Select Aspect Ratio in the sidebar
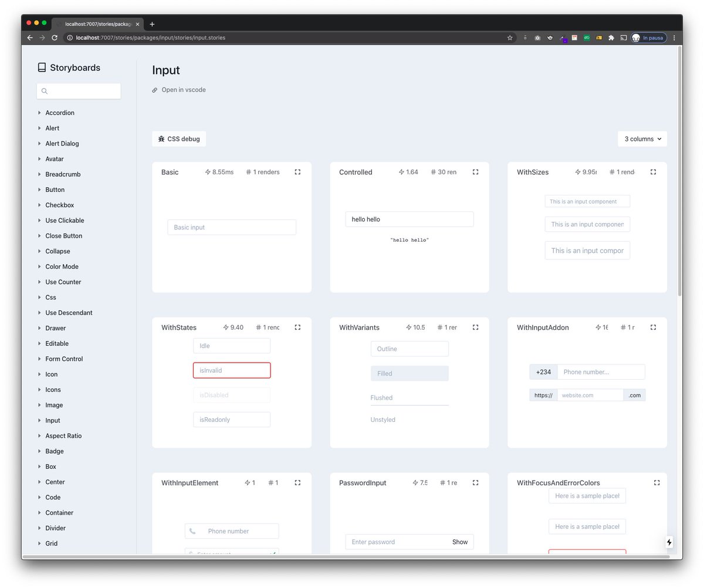Screen dimensions: 704x588 [63, 435]
